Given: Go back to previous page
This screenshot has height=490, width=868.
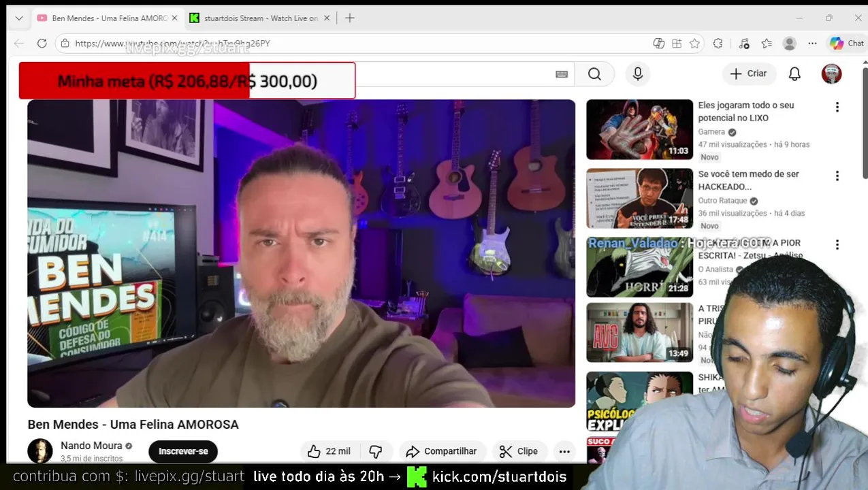Looking at the screenshot, I should [x=19, y=44].
